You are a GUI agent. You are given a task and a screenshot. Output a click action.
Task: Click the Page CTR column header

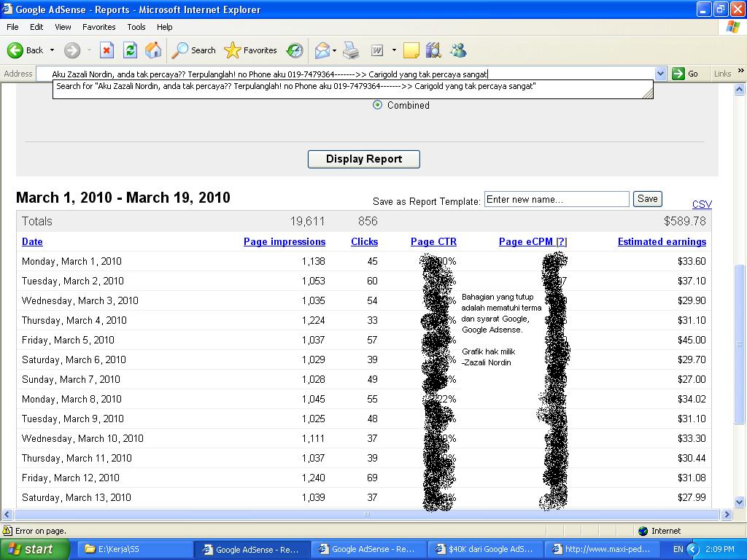point(433,241)
